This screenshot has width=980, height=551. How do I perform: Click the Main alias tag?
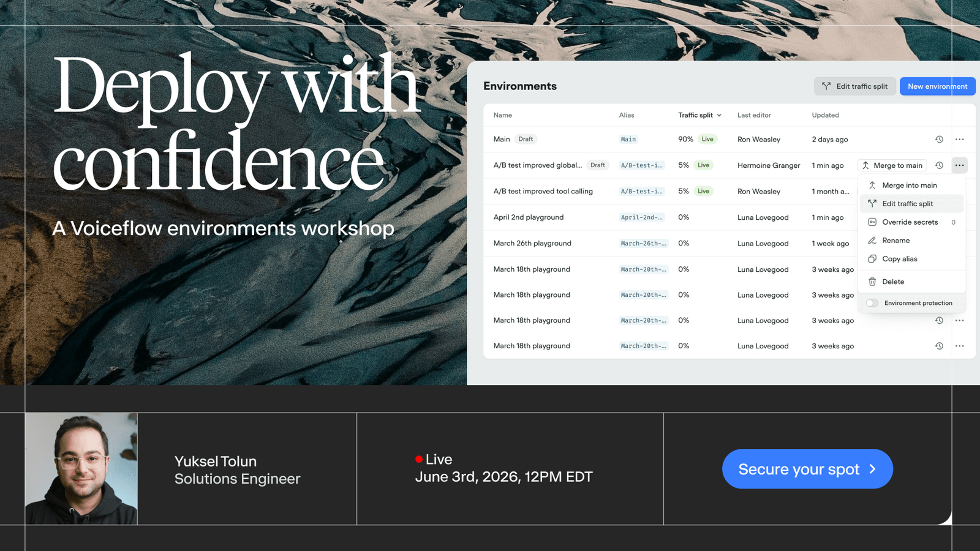[x=628, y=140]
